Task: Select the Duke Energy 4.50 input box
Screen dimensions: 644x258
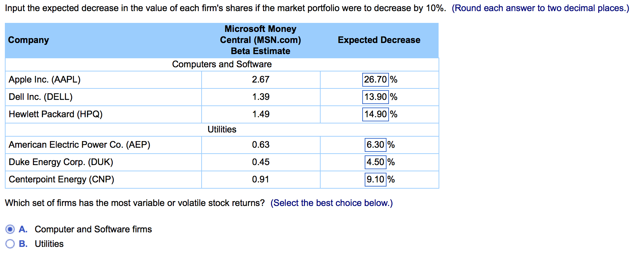Action: point(375,162)
